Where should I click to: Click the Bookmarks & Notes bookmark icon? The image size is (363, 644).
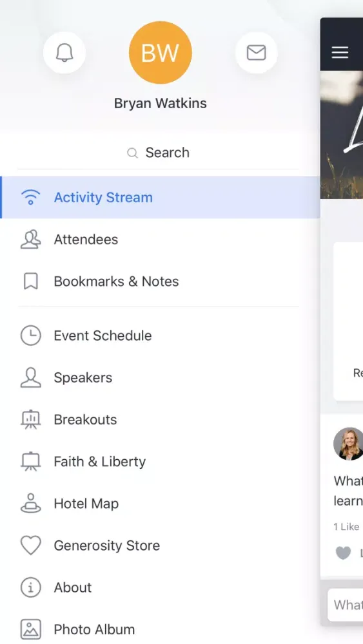click(x=31, y=281)
